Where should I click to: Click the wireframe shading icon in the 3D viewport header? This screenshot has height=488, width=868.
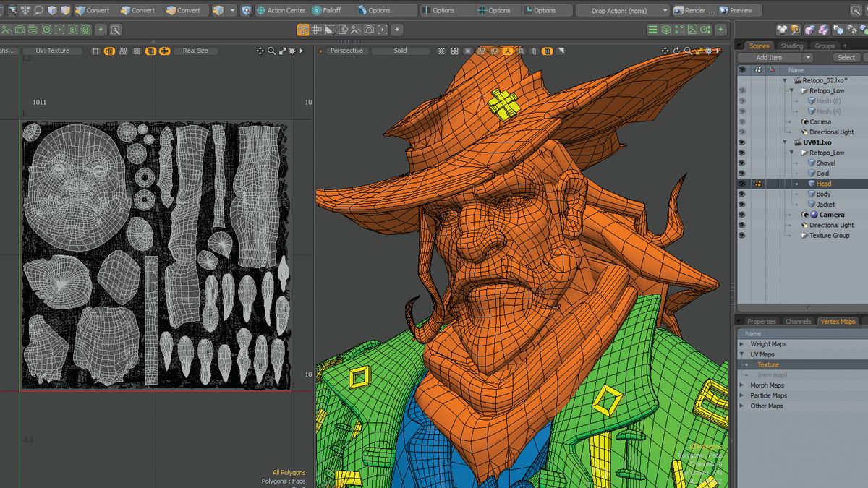point(481,51)
